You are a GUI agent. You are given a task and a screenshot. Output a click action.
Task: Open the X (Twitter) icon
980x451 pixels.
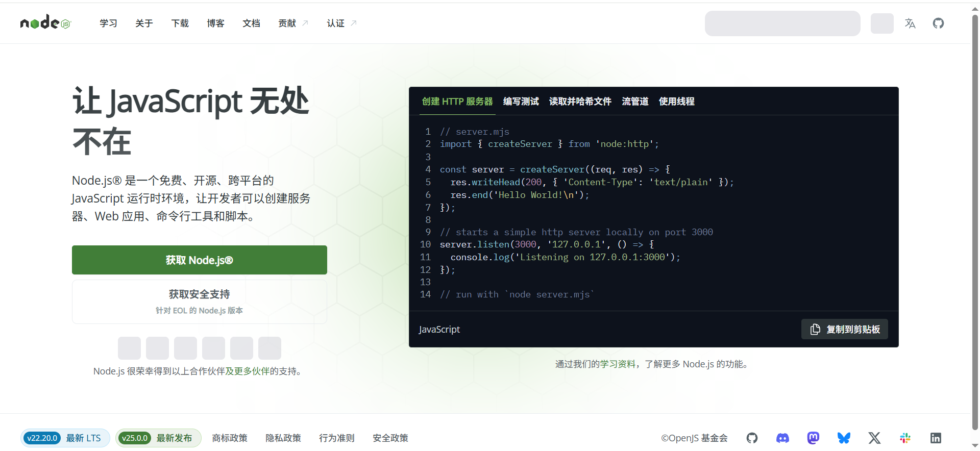point(874,438)
